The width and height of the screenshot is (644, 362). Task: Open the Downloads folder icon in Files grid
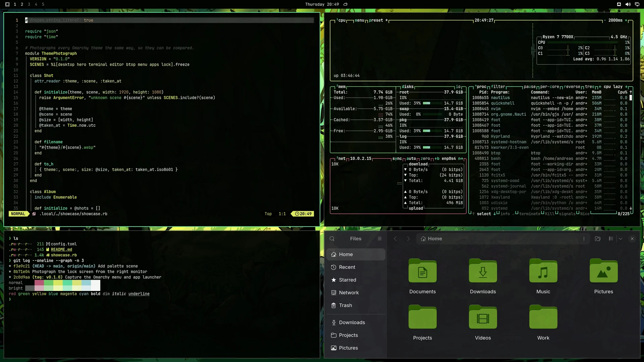[x=483, y=270]
